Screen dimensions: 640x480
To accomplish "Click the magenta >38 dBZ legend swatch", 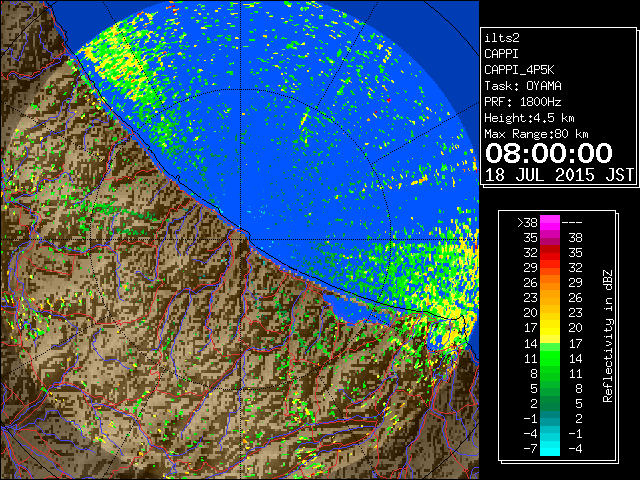I will click(550, 222).
